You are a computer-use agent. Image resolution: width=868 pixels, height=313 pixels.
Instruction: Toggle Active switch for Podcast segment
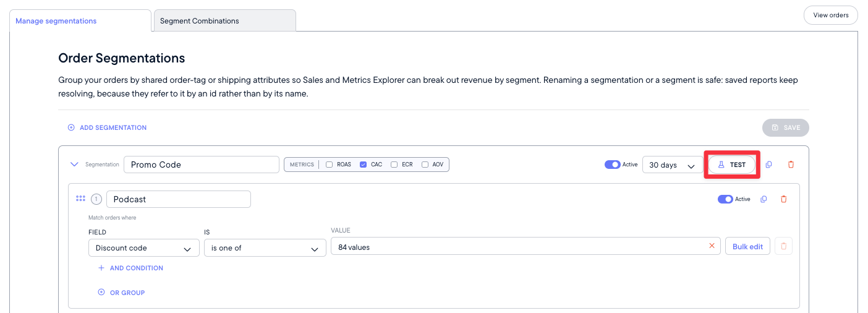click(x=725, y=199)
